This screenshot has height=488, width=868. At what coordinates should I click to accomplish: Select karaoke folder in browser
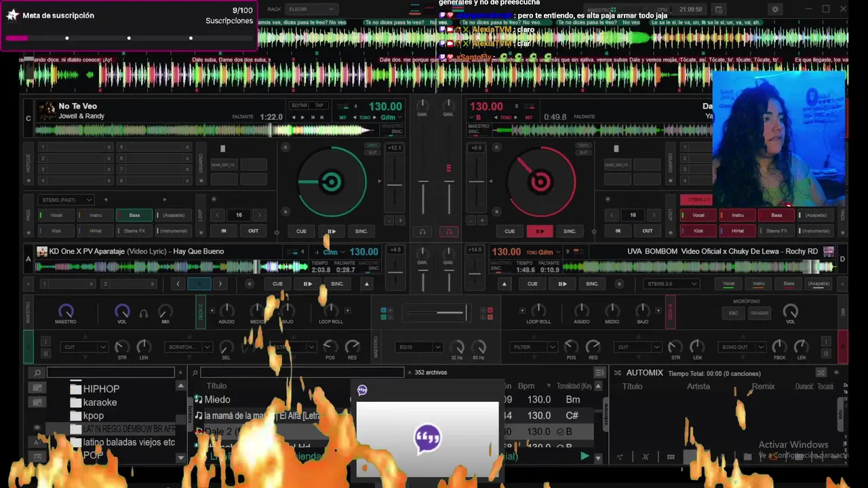(100, 403)
